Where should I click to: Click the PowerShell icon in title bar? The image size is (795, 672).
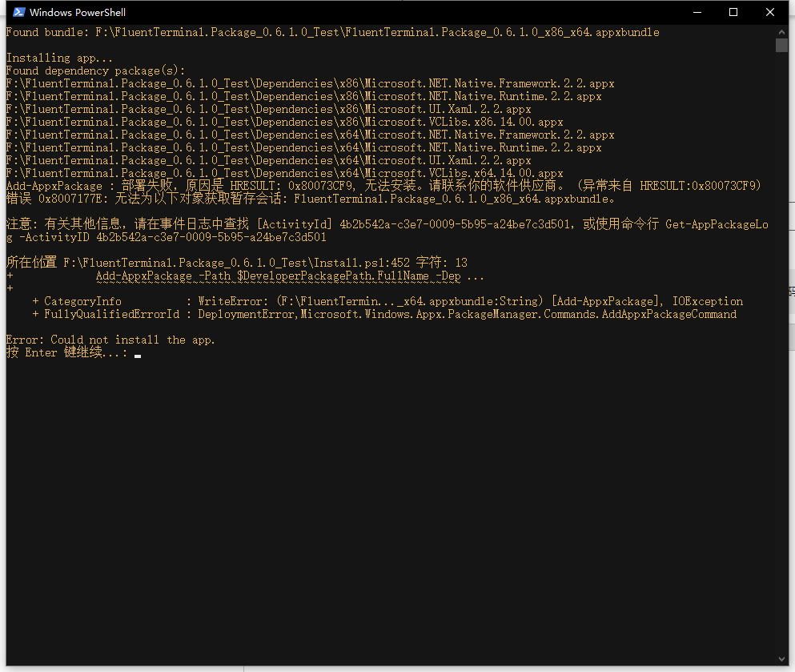19,12
